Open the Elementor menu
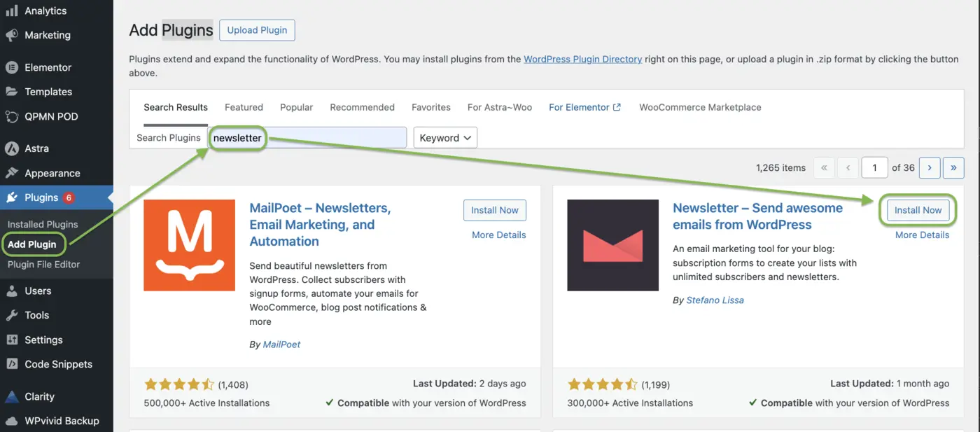This screenshot has width=980, height=432. click(x=47, y=67)
